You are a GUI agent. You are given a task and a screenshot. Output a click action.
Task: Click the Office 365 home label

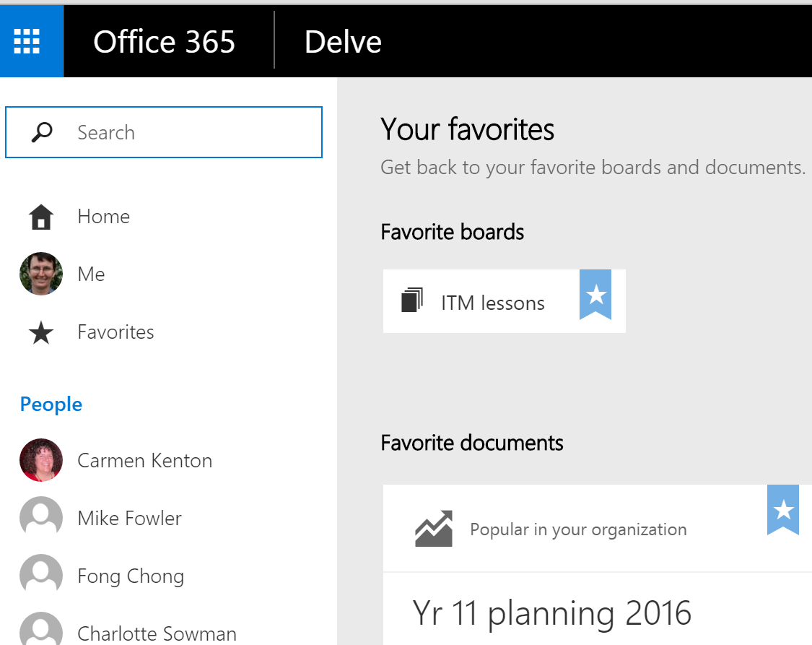pos(164,41)
